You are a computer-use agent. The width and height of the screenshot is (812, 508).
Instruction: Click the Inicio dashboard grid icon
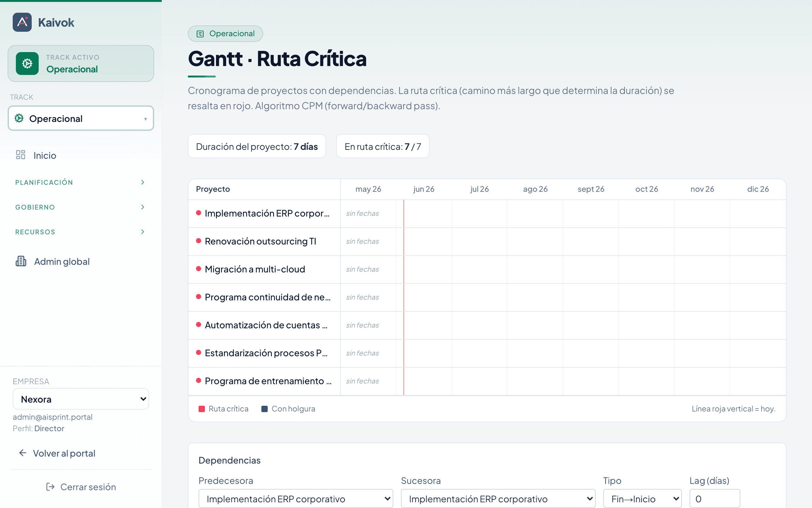21,155
